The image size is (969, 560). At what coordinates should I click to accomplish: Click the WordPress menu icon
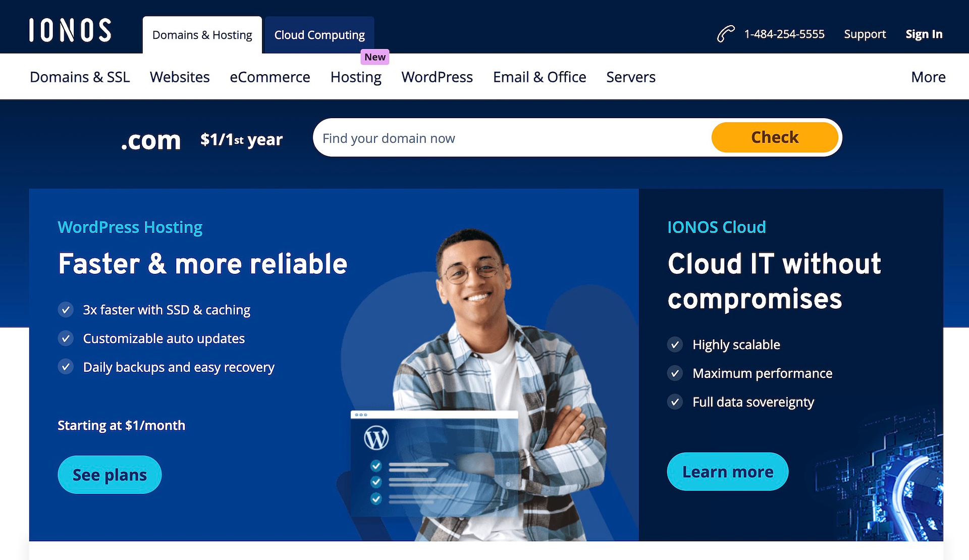coord(437,76)
